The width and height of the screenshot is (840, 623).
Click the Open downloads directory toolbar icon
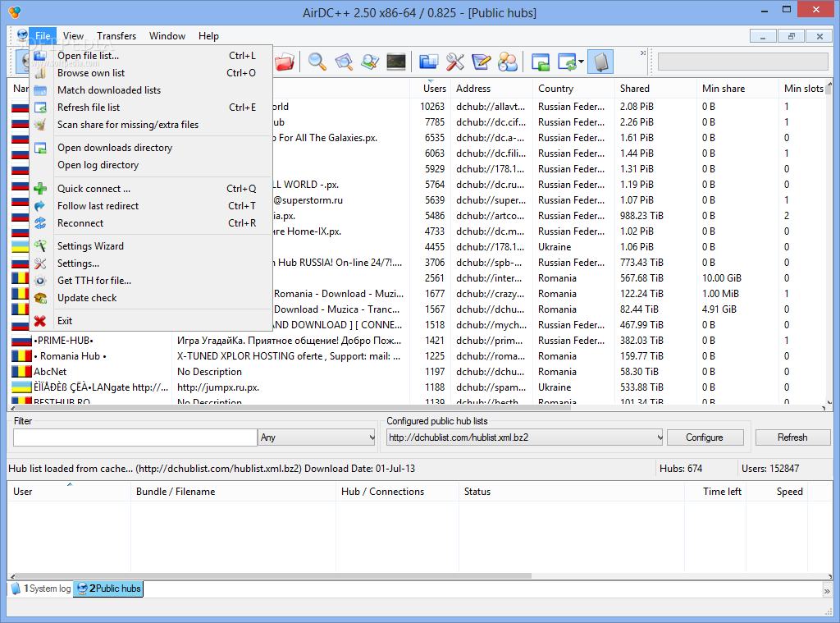pyautogui.click(x=541, y=62)
